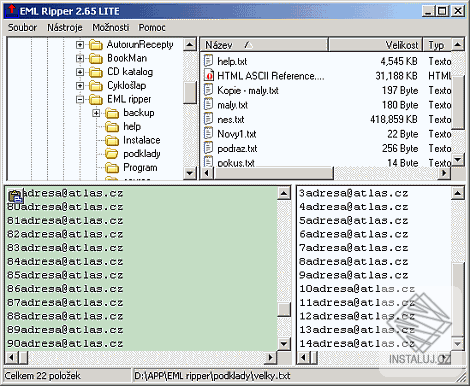Click the status text Celkem 22 položek

click(x=42, y=376)
